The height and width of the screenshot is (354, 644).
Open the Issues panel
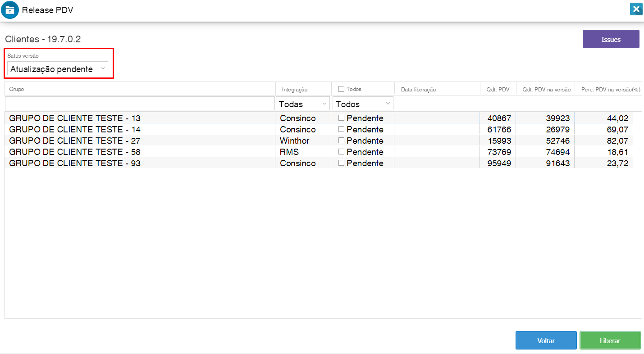[x=611, y=39]
